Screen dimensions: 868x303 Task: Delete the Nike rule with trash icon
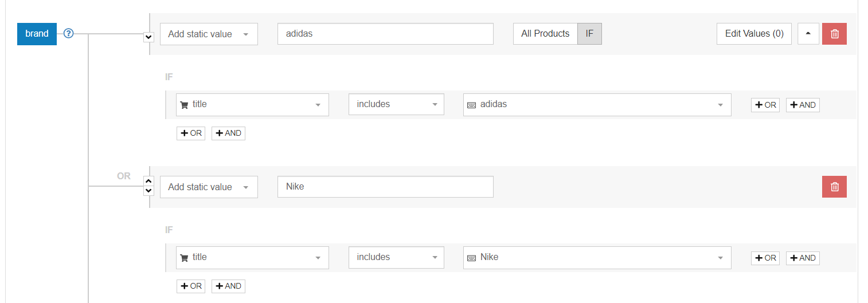[x=834, y=187]
